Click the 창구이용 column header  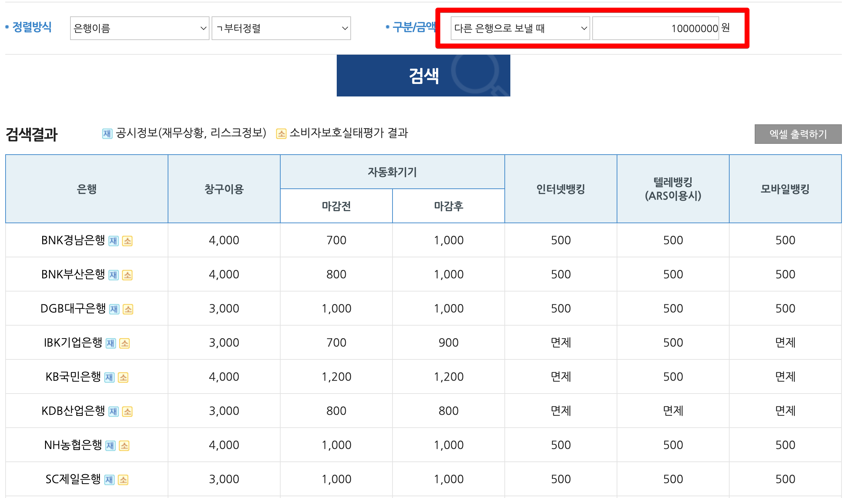(x=224, y=189)
